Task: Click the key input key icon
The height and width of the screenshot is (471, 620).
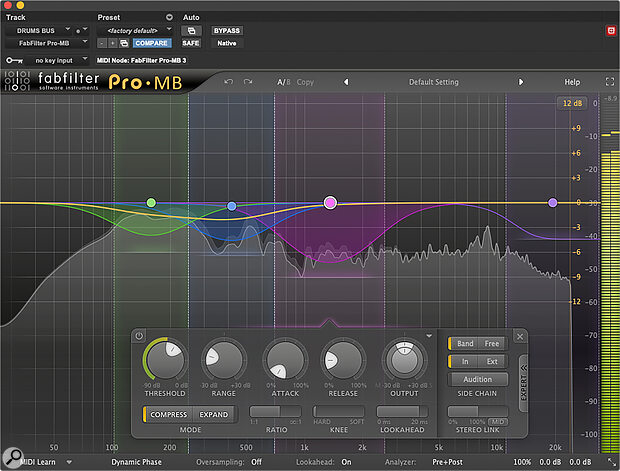Action: click(x=14, y=61)
